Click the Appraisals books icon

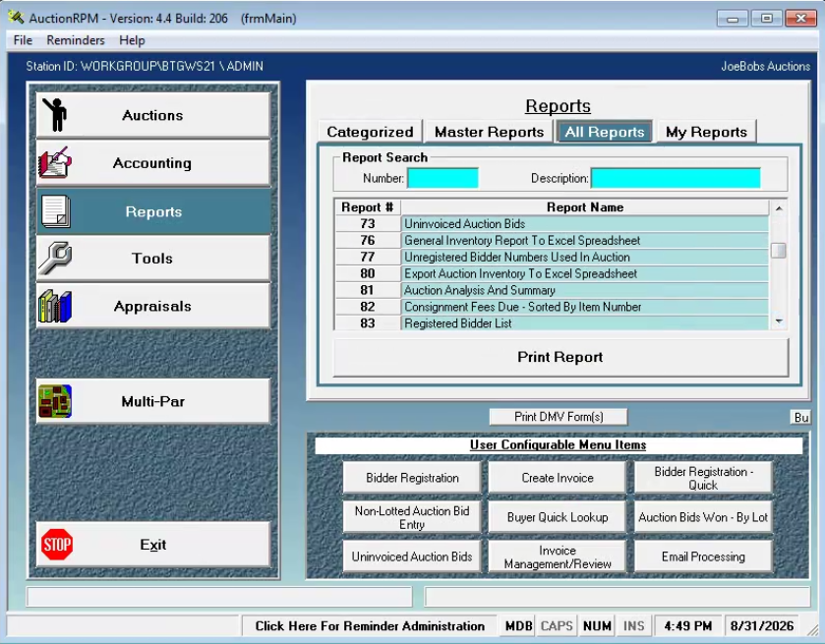point(55,306)
